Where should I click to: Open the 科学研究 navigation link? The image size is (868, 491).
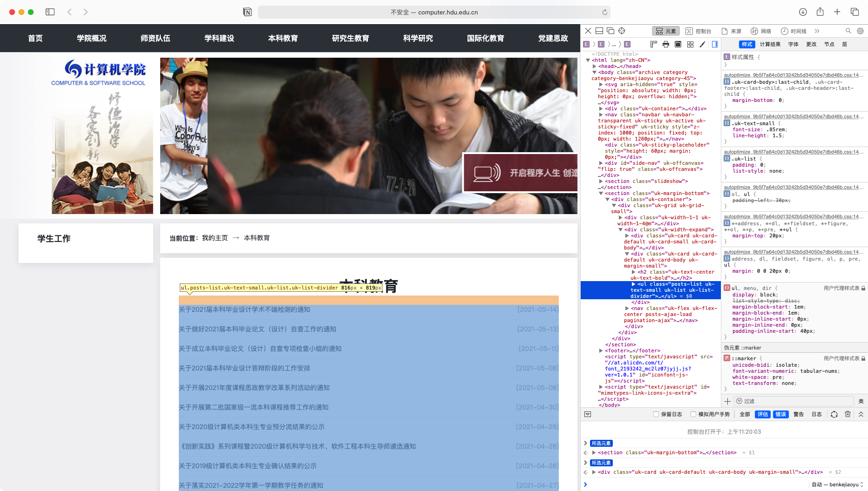coord(418,38)
